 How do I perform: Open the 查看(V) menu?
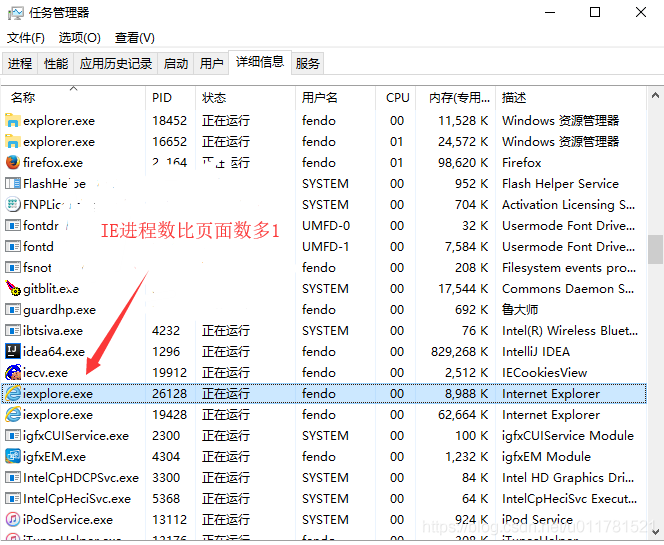(x=134, y=38)
